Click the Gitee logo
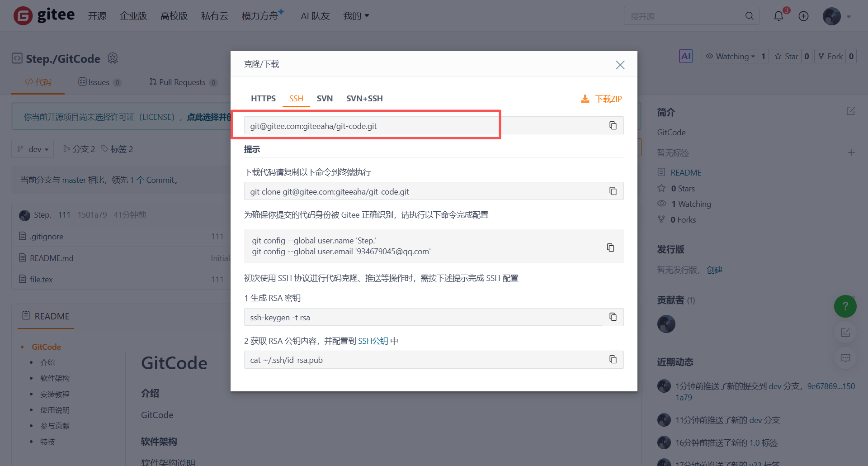The height and width of the screenshot is (466, 868). click(44, 16)
